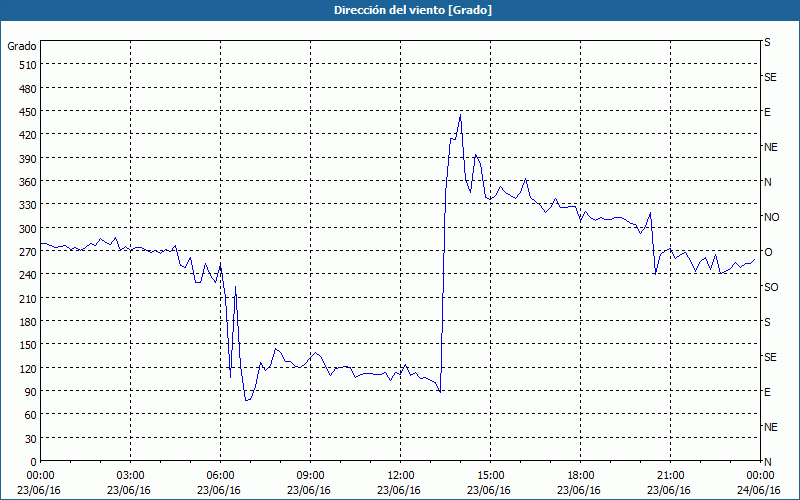Select the O compass label
Image resolution: width=800 pixels, height=500 pixels.
tap(768, 252)
